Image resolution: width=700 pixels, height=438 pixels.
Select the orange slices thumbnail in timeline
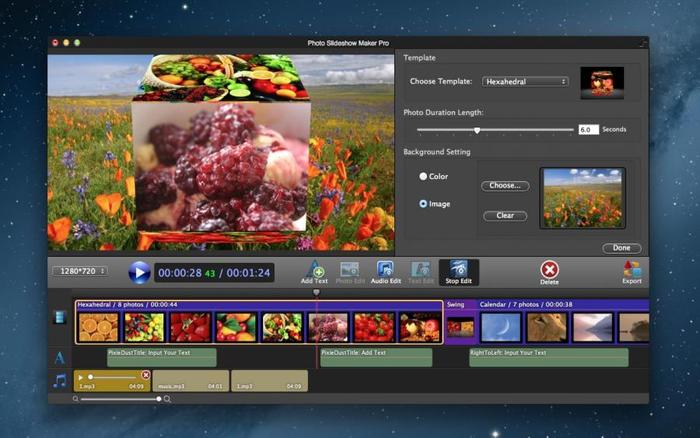click(x=98, y=327)
